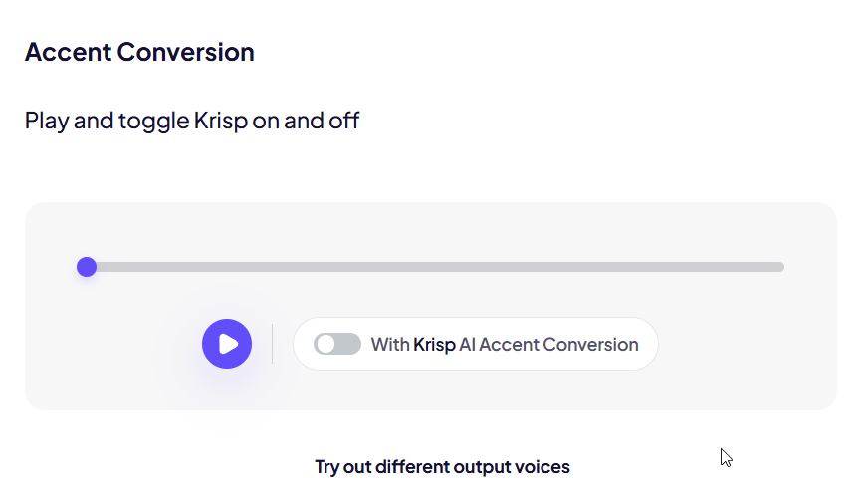
Task: Jump to the far end of the audio track
Action: coord(781,267)
